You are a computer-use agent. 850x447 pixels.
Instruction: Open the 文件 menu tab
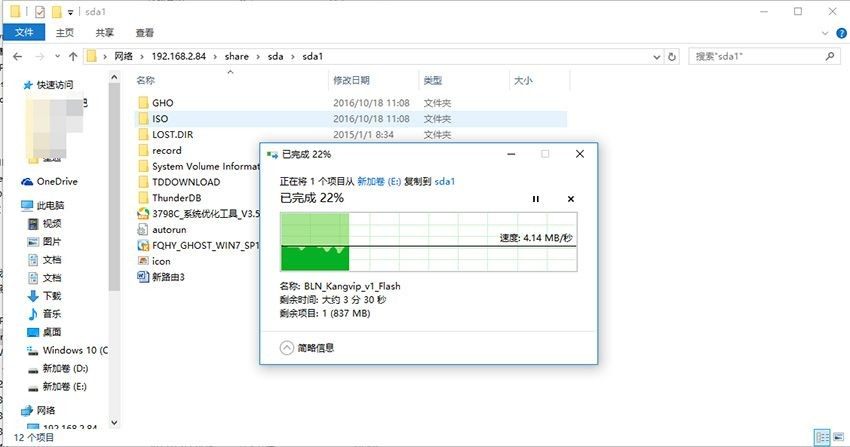click(x=23, y=32)
